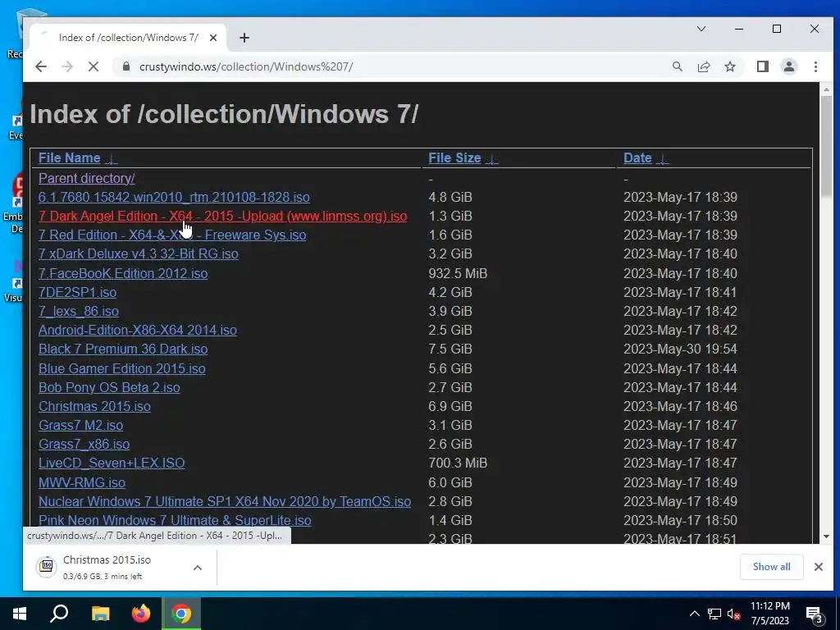The image size is (840, 630).
Task: Open a new tab
Action: [244, 38]
